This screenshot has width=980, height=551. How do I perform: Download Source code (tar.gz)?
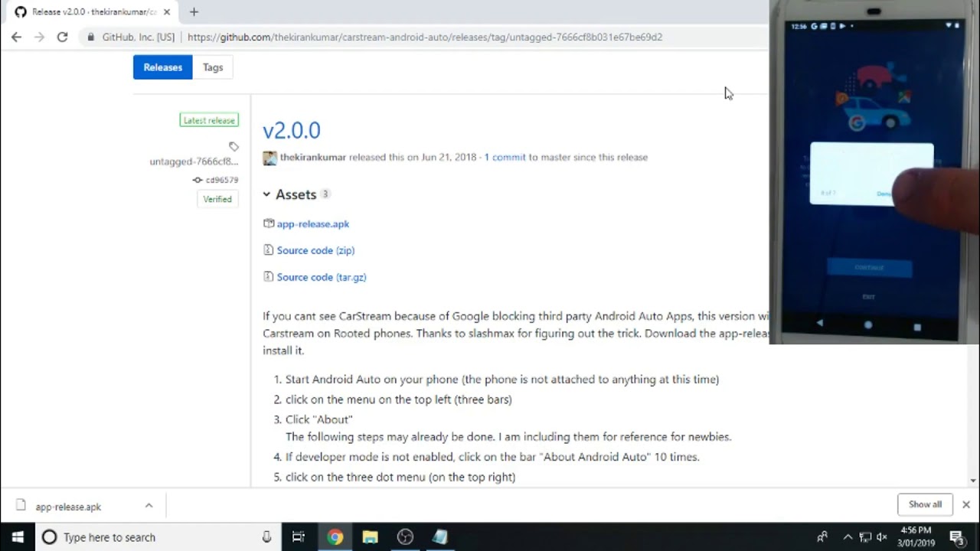click(x=322, y=277)
